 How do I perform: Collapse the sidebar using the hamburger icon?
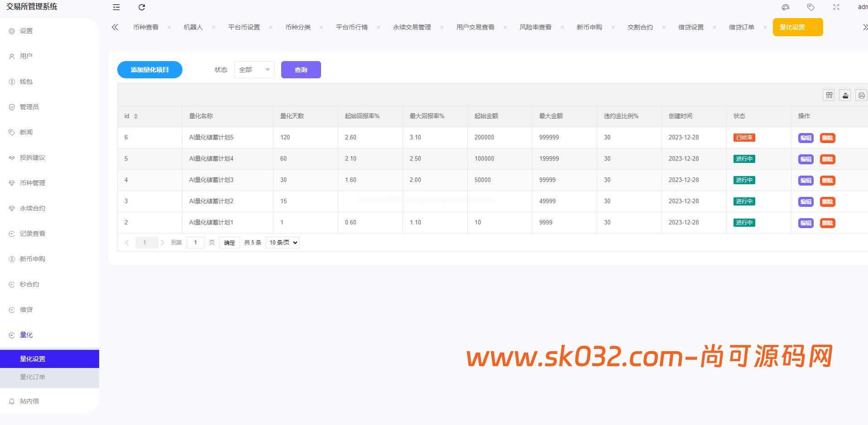coord(116,7)
